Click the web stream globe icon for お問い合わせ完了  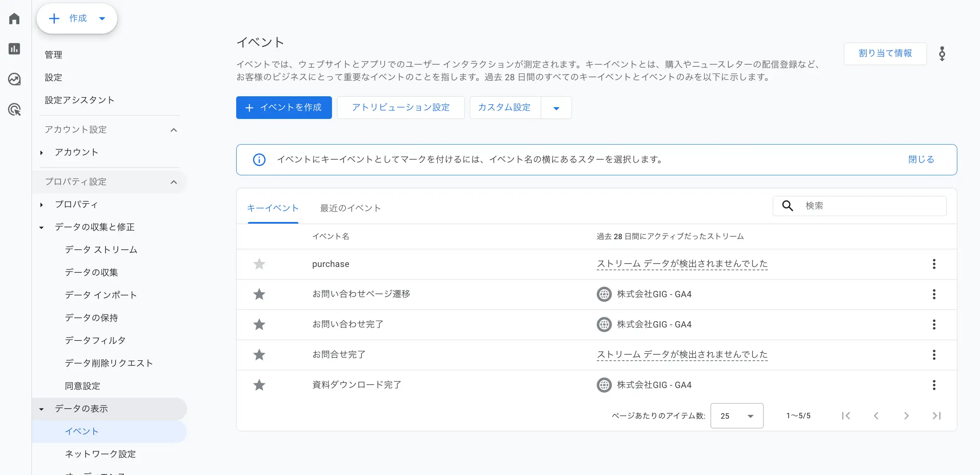[x=604, y=325]
